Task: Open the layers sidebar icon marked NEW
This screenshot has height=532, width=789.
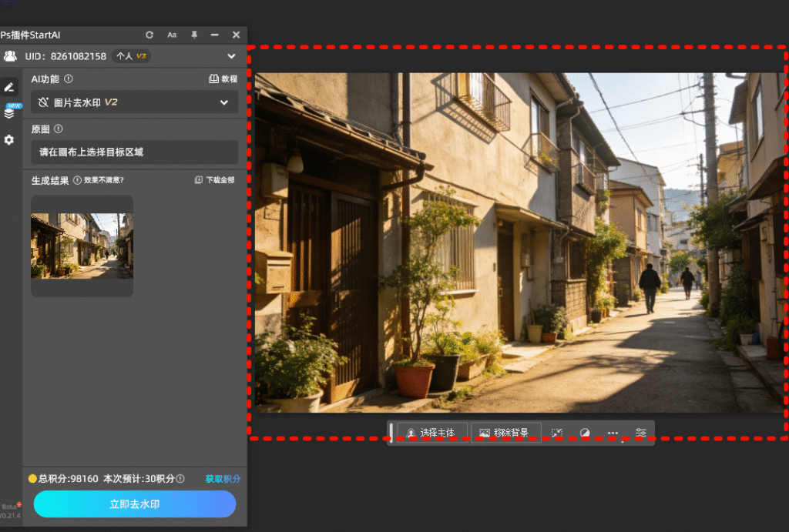Action: 9,113
